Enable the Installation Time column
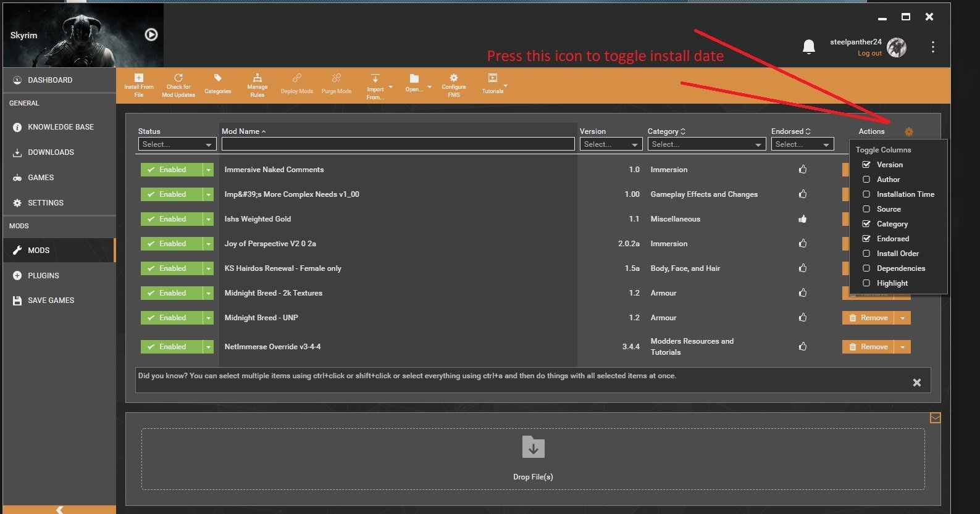This screenshot has width=980, height=514. tap(866, 194)
